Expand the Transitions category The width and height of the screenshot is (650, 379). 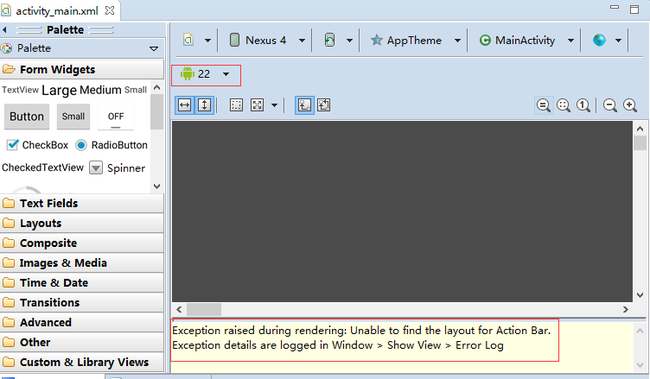click(x=82, y=303)
